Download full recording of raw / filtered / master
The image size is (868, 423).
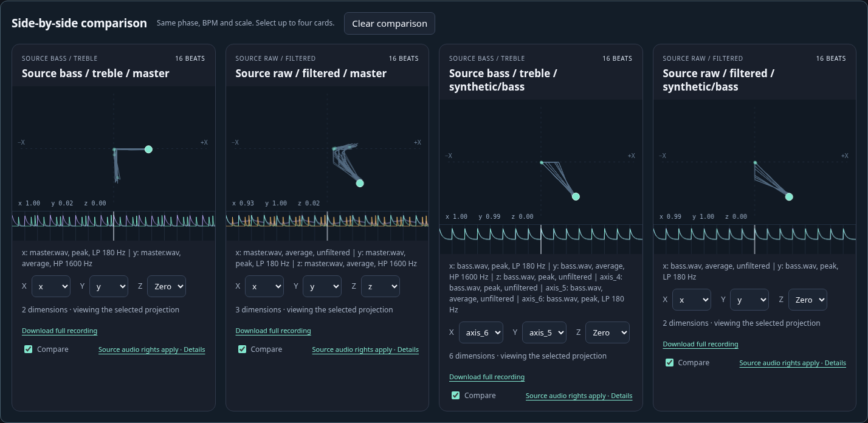click(x=273, y=331)
